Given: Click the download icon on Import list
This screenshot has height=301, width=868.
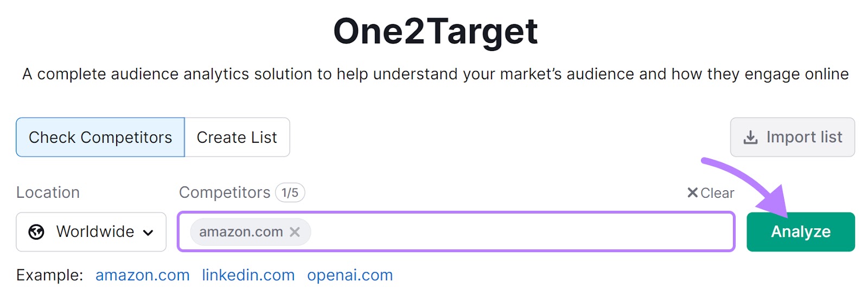Looking at the screenshot, I should (x=750, y=137).
